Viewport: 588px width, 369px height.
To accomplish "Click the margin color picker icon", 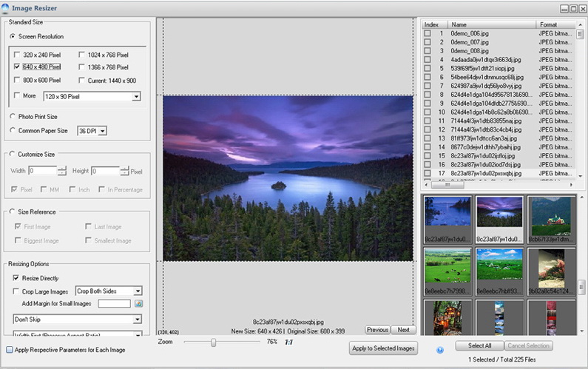I will click(138, 304).
